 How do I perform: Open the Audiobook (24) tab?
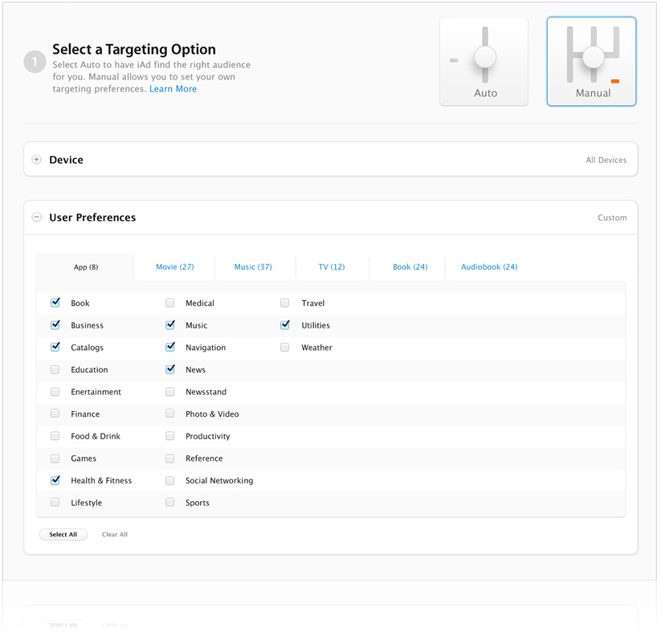pyautogui.click(x=488, y=267)
